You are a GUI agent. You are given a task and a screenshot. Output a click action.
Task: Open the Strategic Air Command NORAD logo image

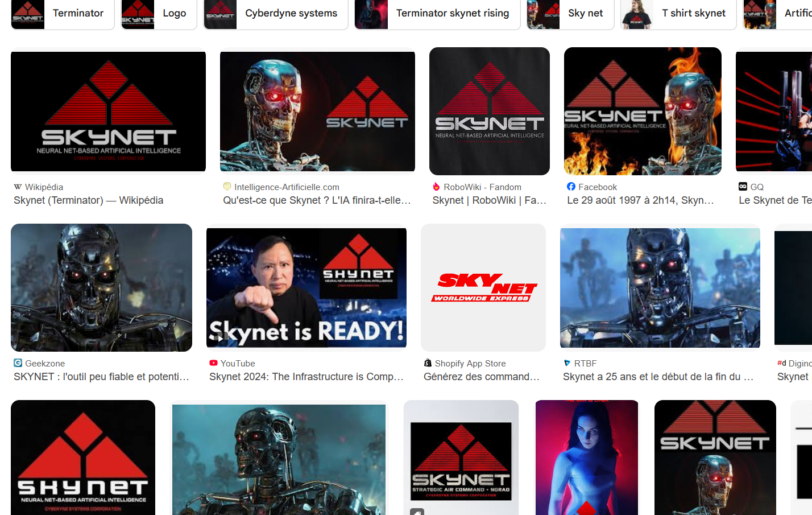click(x=461, y=458)
